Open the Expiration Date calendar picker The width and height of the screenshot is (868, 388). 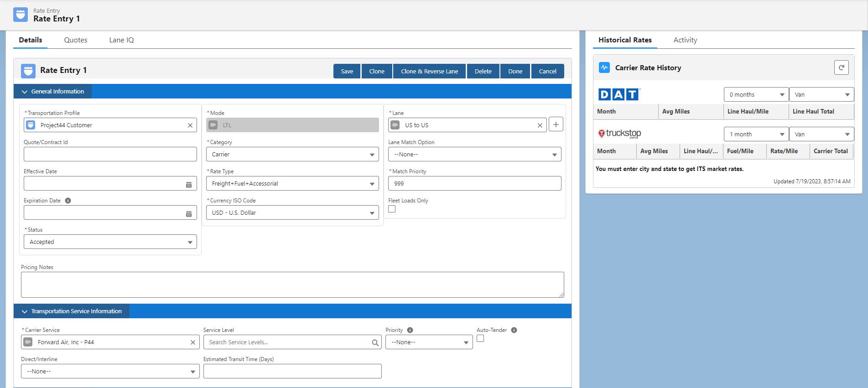pos(189,213)
